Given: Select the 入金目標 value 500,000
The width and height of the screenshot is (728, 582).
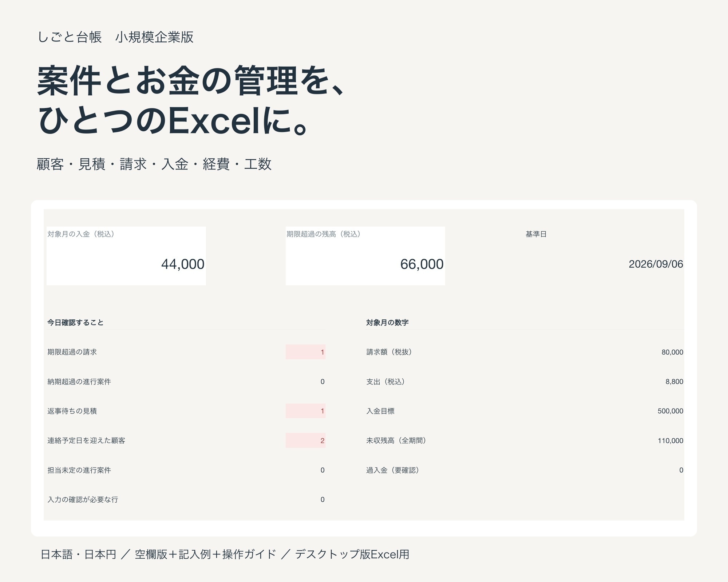Looking at the screenshot, I should [670, 411].
